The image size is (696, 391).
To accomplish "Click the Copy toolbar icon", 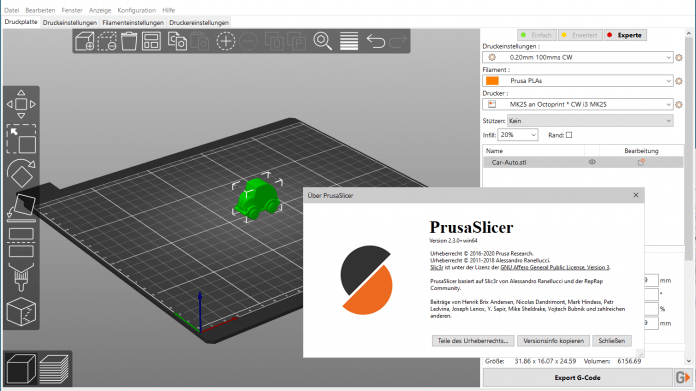I will click(x=177, y=41).
